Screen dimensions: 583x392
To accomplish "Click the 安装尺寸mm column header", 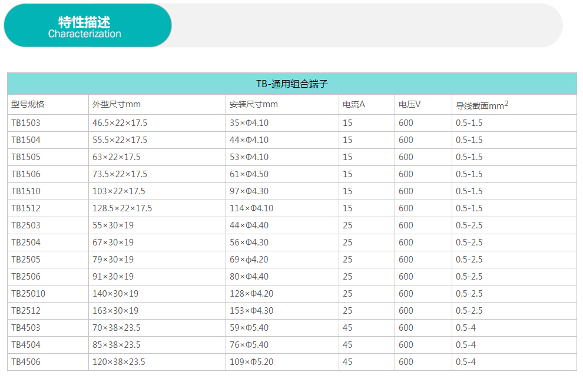I will pos(253,105).
